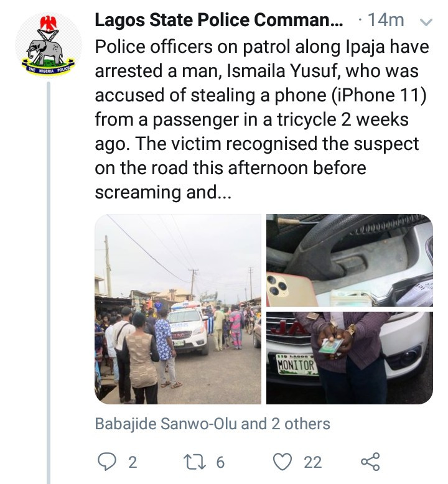Click the vertical thread line below avatar
Screen dimensions: 448x484
pyautogui.click(x=49, y=280)
